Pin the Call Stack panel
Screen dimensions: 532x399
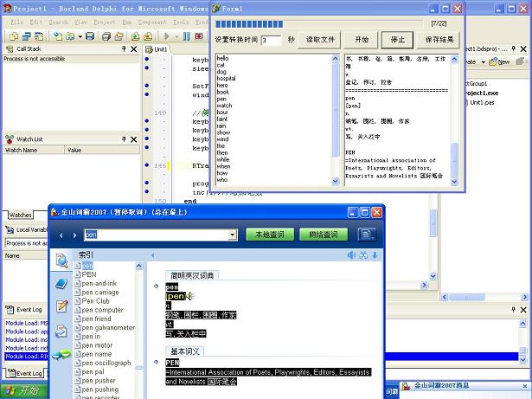coord(124,49)
